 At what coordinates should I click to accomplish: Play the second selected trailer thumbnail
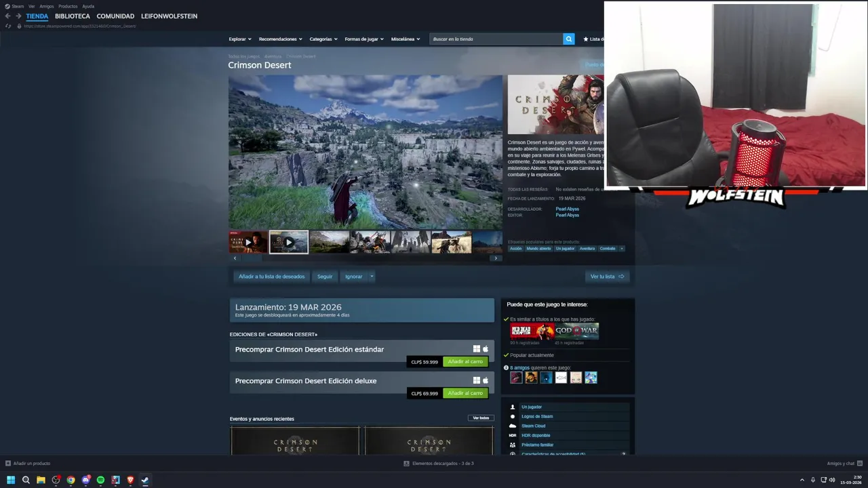click(289, 242)
